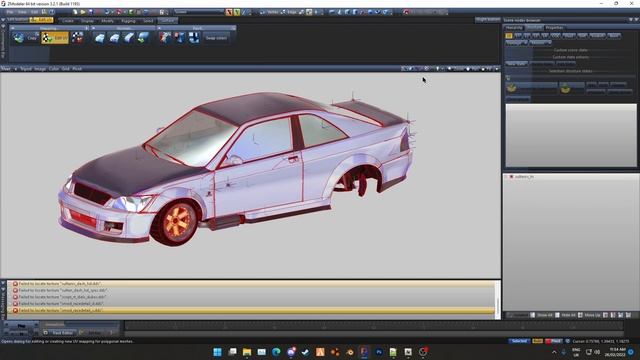Open the viewport Color menu

pos(54,69)
